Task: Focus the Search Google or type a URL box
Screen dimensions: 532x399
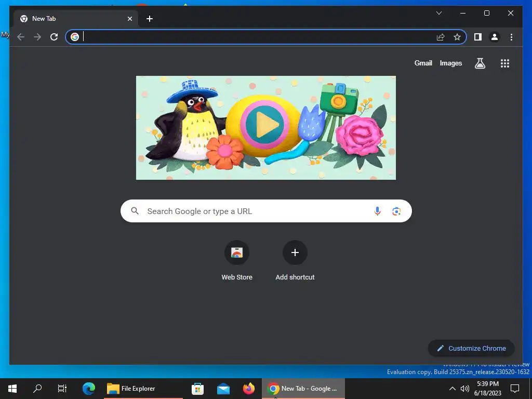Action: pyautogui.click(x=266, y=211)
